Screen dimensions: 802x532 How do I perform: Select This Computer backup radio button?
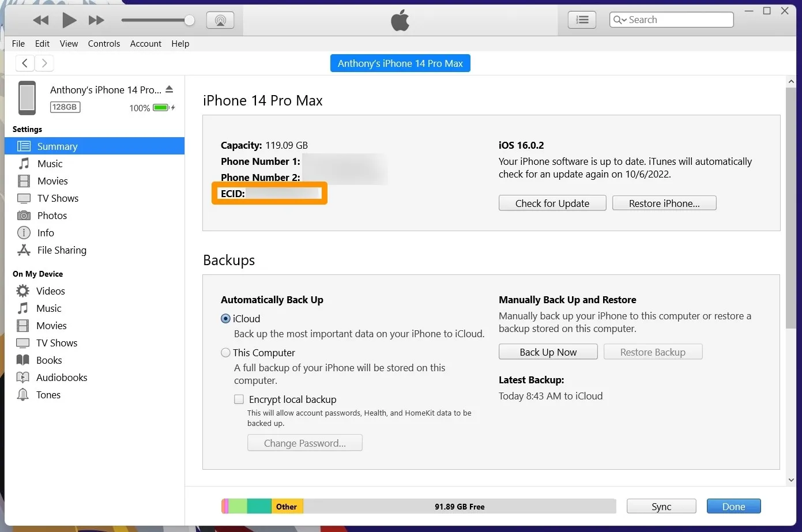(x=226, y=353)
